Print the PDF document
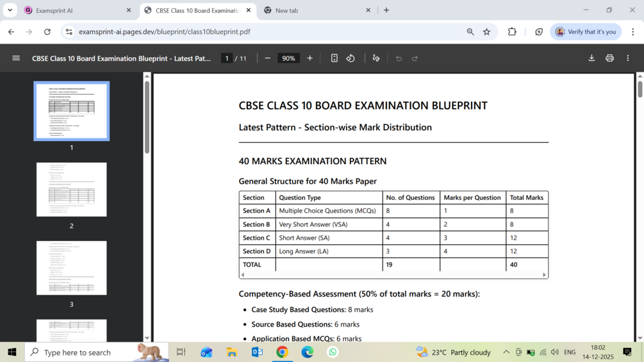This screenshot has width=644, height=362. coord(609,58)
